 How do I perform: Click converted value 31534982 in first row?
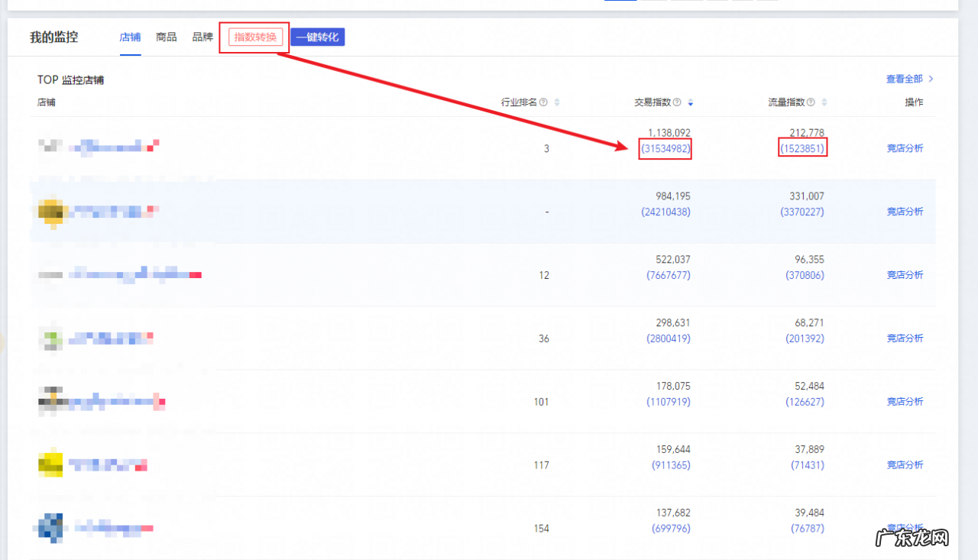[665, 148]
